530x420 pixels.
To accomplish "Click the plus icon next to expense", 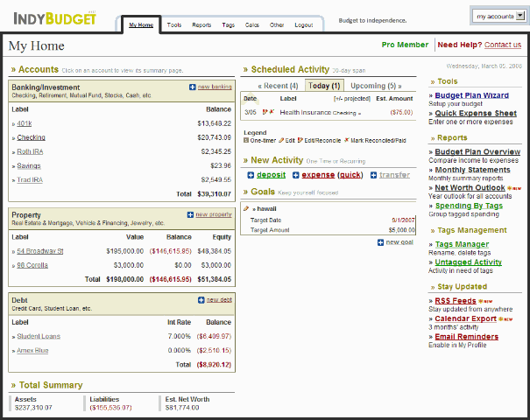I will [x=295, y=175].
